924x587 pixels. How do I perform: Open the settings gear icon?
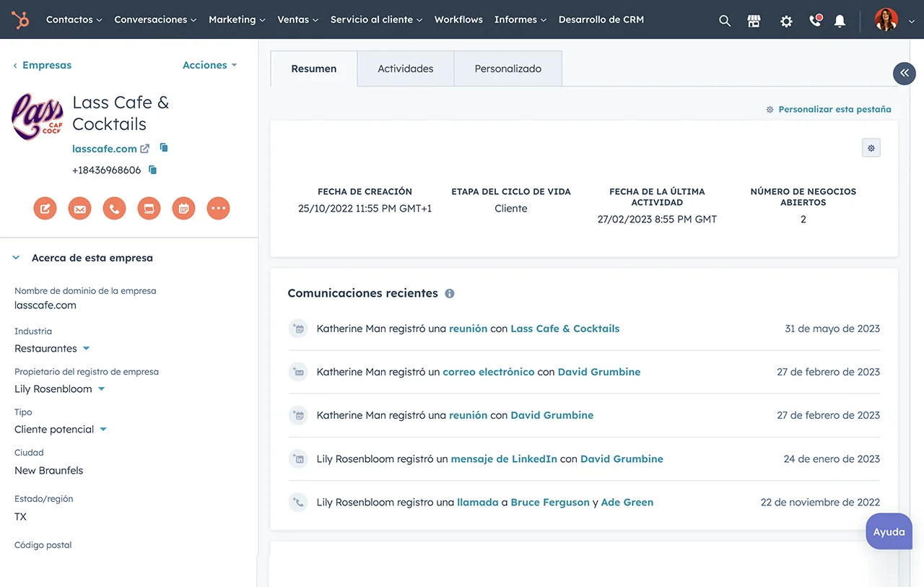pos(786,21)
